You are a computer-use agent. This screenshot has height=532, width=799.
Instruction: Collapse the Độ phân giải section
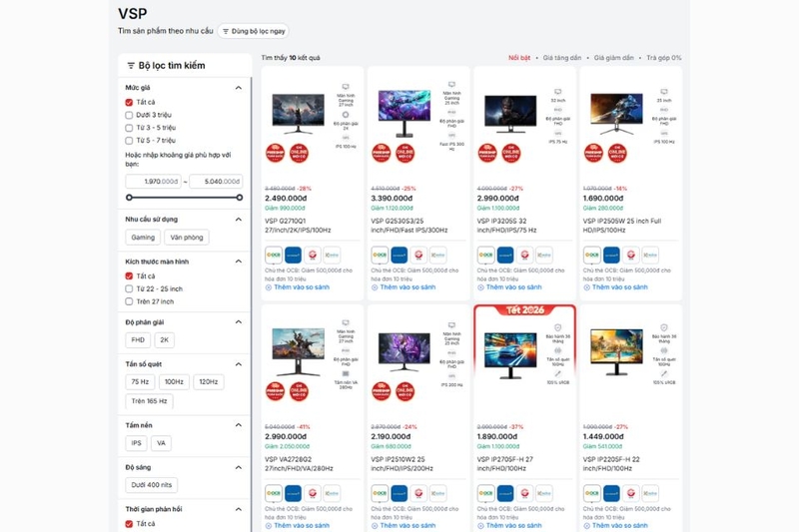point(238,322)
